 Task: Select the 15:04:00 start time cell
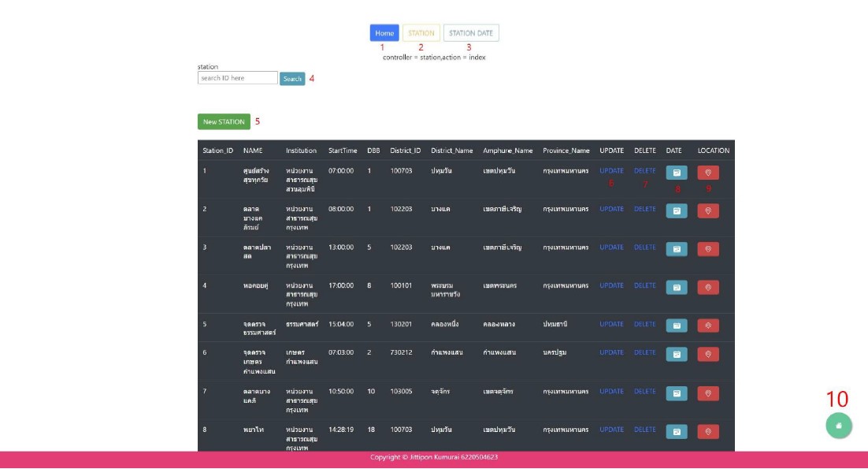(x=341, y=325)
